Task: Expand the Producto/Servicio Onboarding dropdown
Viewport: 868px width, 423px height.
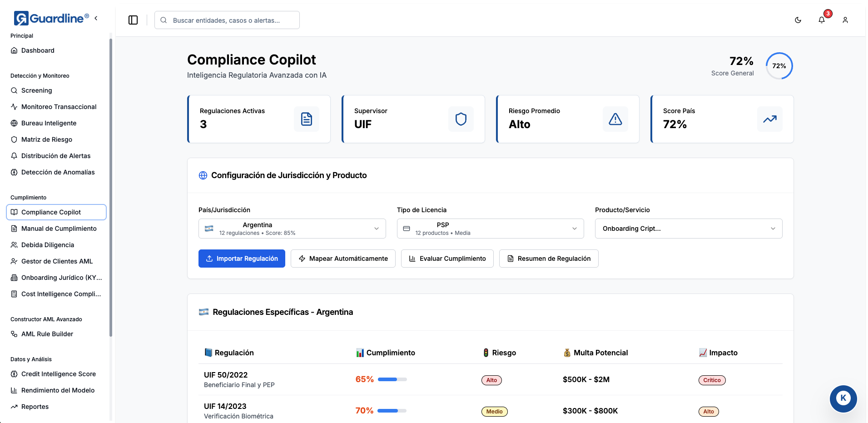Action: [689, 229]
